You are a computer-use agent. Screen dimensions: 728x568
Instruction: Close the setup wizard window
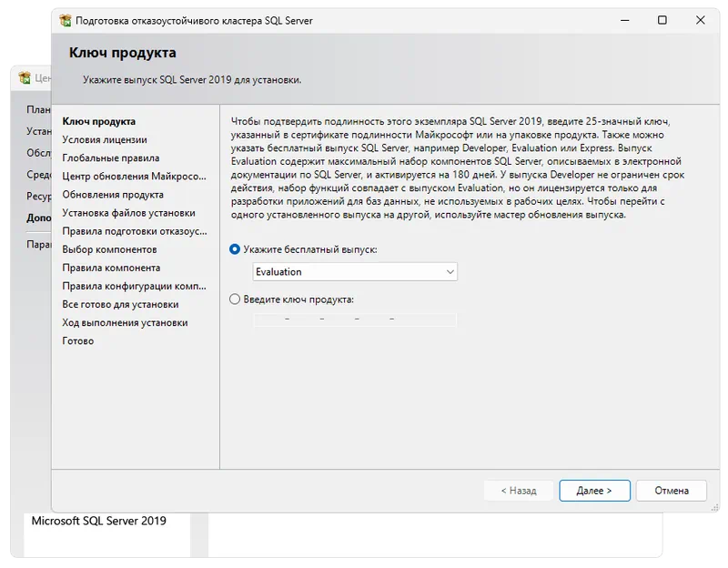click(x=701, y=20)
